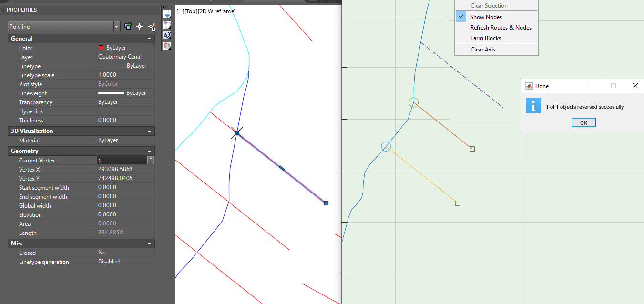Open Quick Select from Properties panel

pos(152,27)
